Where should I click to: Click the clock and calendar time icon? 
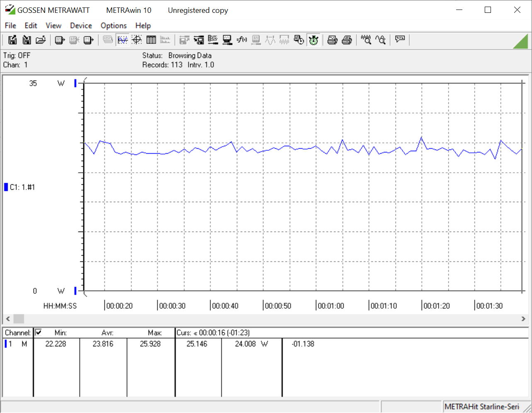coord(299,40)
